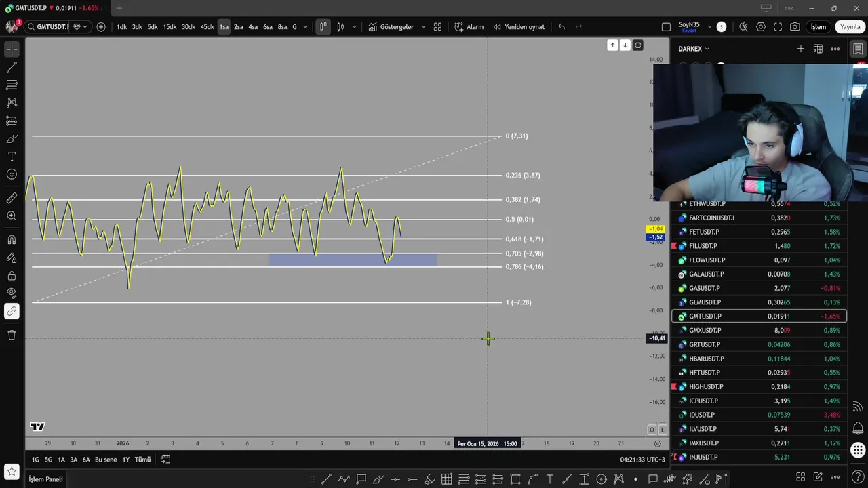
Task: Select the brush drawing tool
Action: point(12,138)
